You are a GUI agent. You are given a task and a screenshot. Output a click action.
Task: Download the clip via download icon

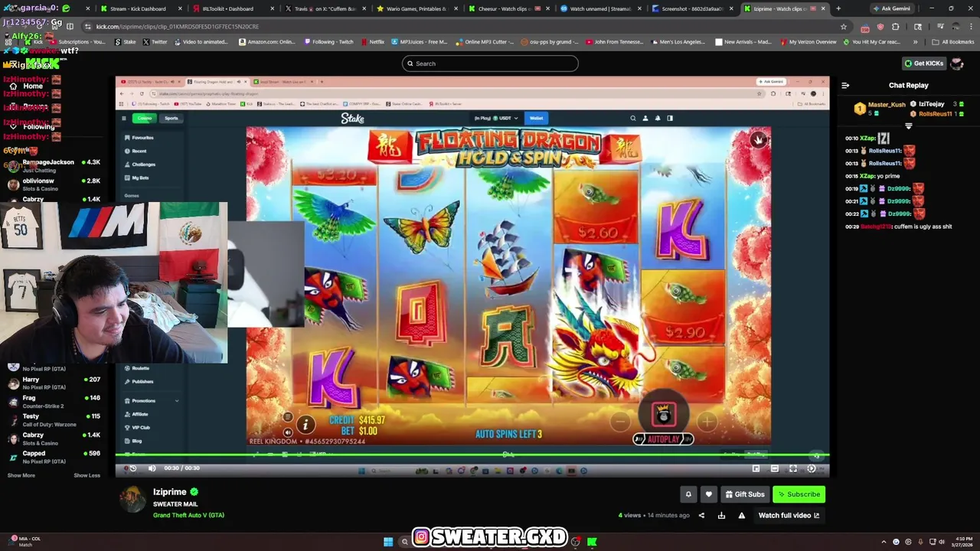(721, 516)
